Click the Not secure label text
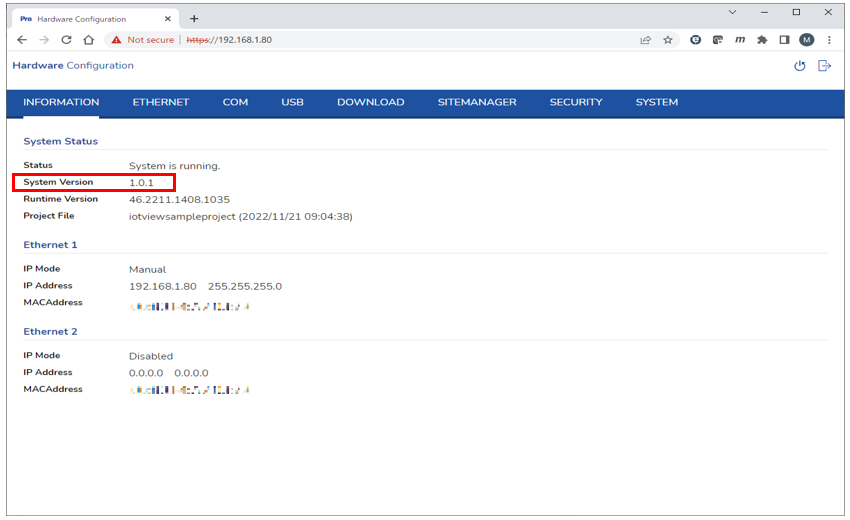 click(x=151, y=40)
